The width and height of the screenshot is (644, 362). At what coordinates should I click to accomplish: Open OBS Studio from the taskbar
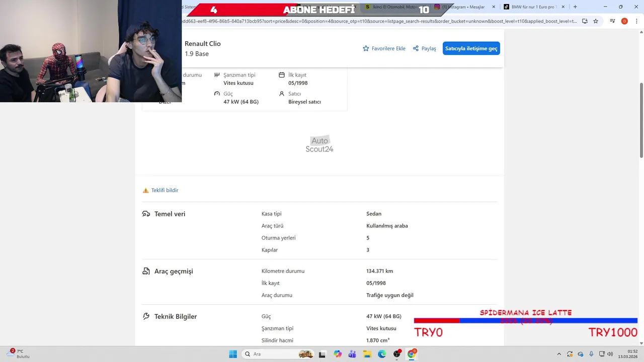(397, 354)
